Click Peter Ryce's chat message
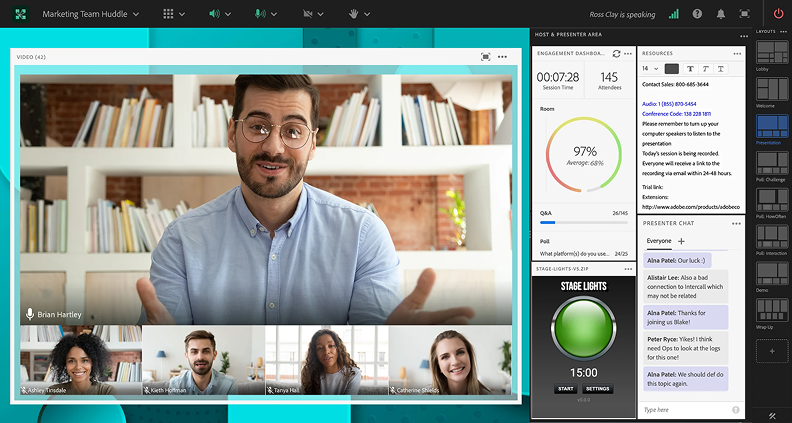Screen dimensions: 792x423 click(x=685, y=348)
